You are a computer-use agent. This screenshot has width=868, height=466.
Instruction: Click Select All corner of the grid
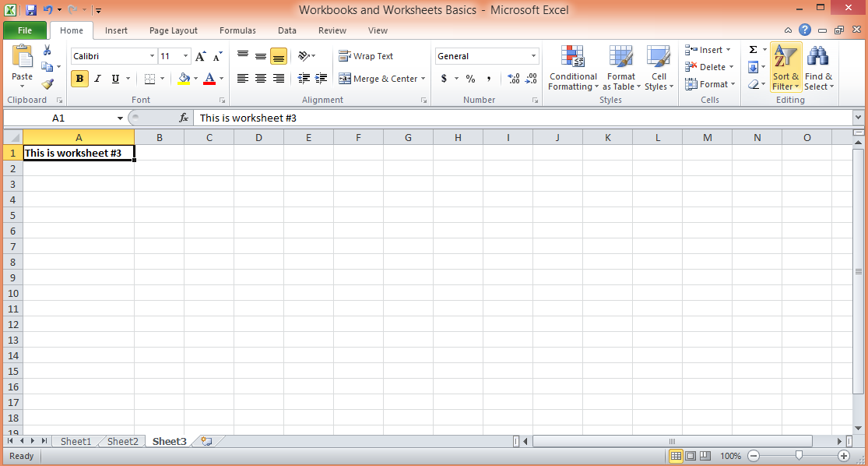tap(12, 137)
